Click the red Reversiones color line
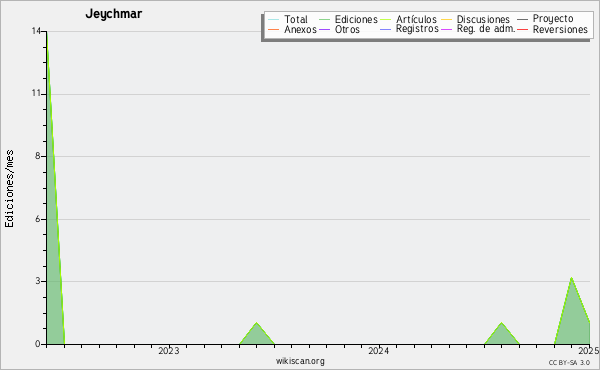The height and width of the screenshot is (370, 600). point(522,29)
